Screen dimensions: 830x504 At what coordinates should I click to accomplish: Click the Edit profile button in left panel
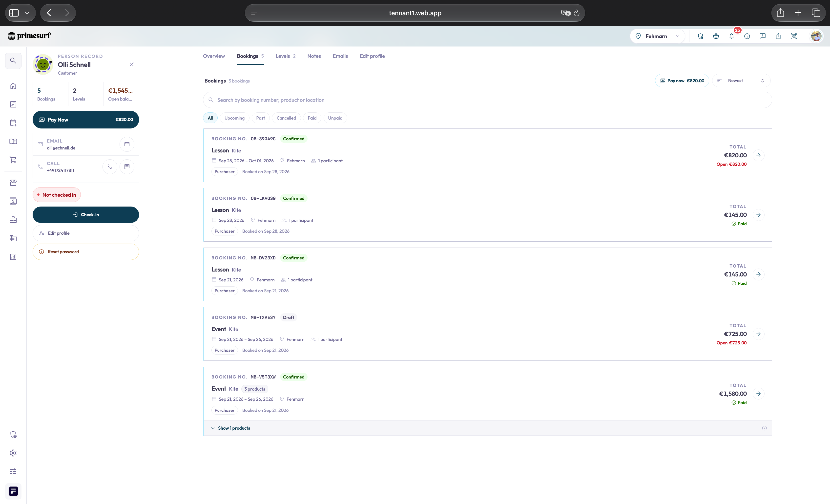(x=86, y=233)
